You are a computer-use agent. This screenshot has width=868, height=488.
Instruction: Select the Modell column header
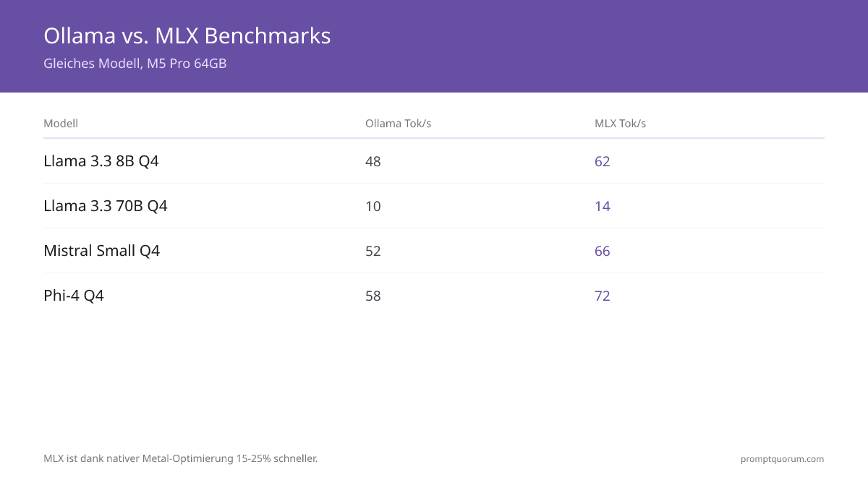[x=61, y=124]
